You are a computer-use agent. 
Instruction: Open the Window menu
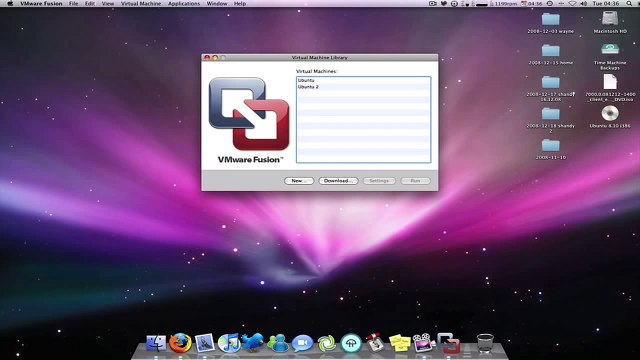217,3
